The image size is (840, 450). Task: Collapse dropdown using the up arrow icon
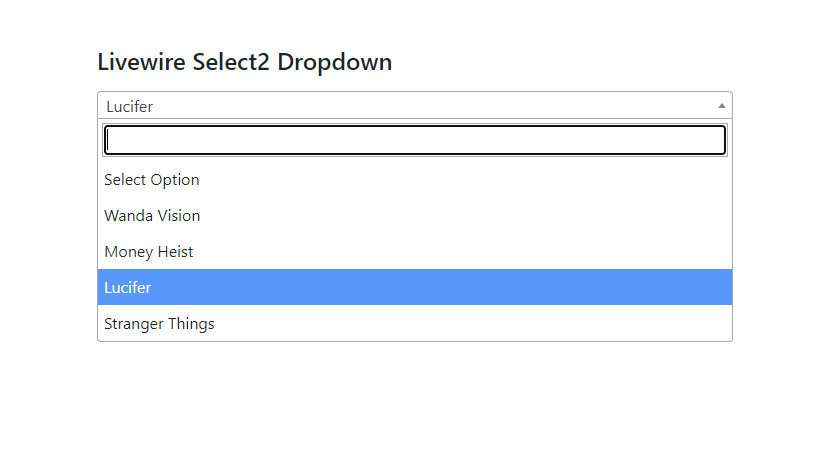(x=722, y=106)
